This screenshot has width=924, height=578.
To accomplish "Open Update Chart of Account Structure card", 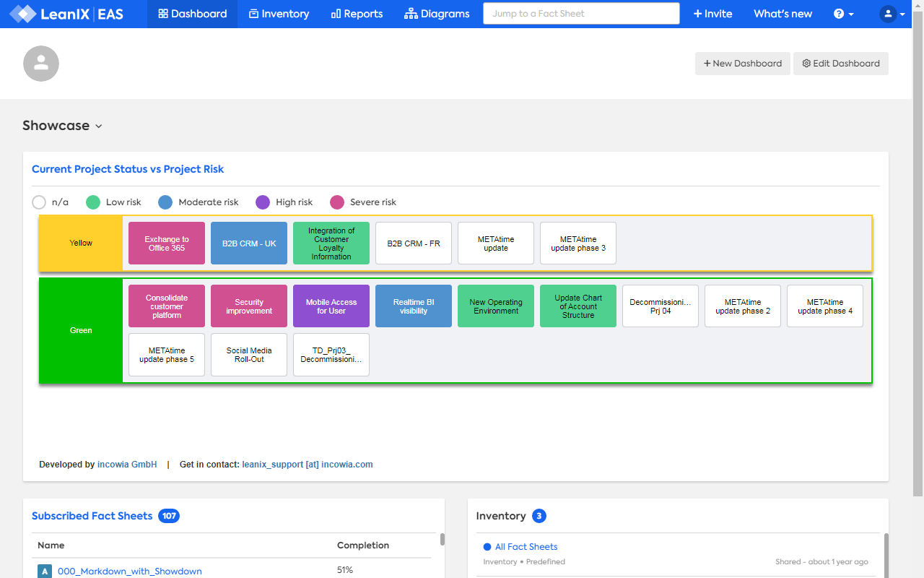I will coord(578,306).
